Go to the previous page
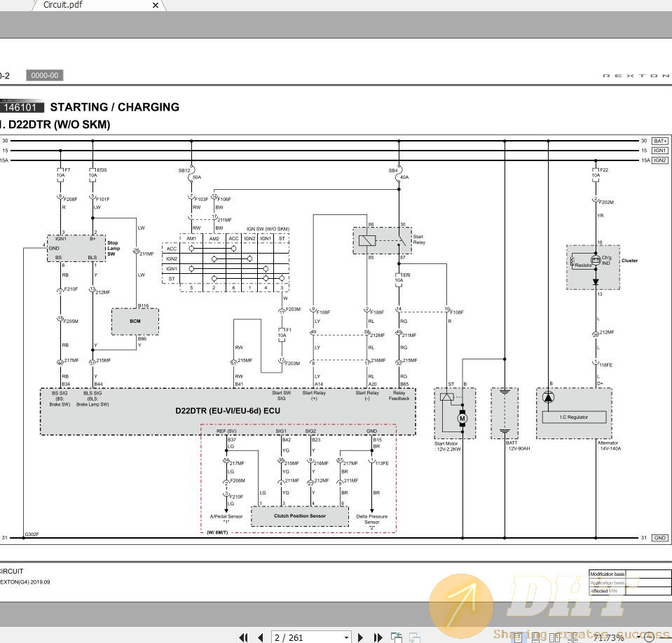 tap(260, 637)
